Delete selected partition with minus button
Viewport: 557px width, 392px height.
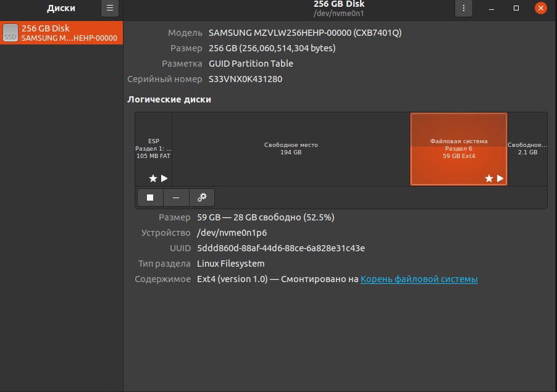176,198
